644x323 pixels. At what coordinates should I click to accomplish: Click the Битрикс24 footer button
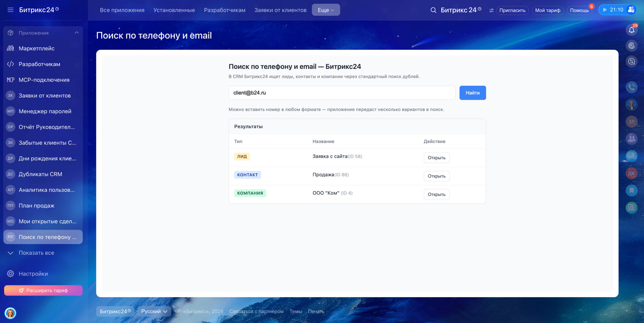click(x=115, y=311)
